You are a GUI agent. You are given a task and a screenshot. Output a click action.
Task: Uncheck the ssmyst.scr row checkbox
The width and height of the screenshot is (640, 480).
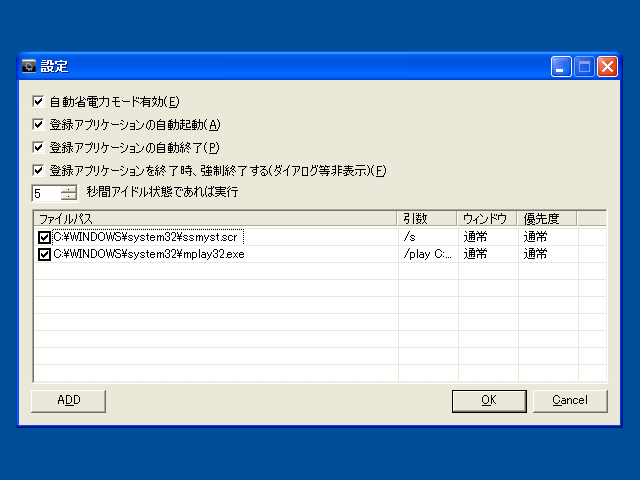pos(44,237)
